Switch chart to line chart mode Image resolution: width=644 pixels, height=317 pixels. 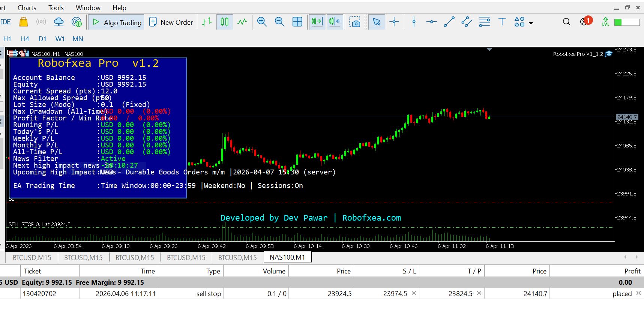(242, 22)
